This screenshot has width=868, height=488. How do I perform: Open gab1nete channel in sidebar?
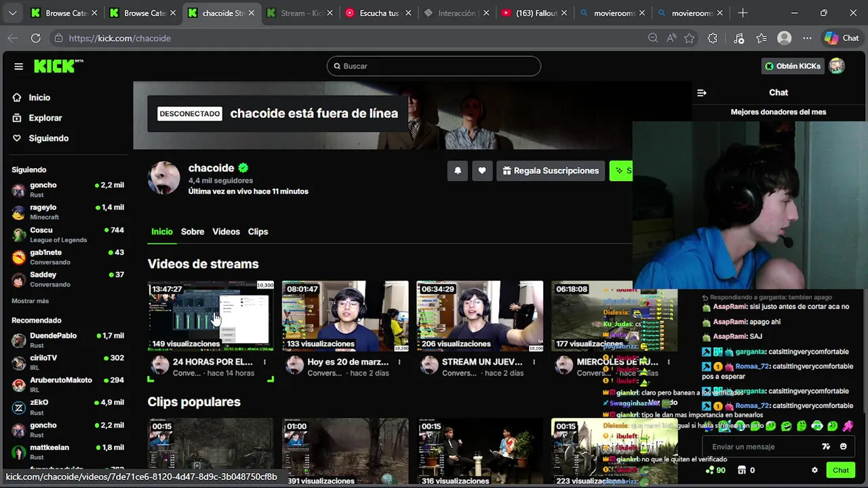coord(68,257)
